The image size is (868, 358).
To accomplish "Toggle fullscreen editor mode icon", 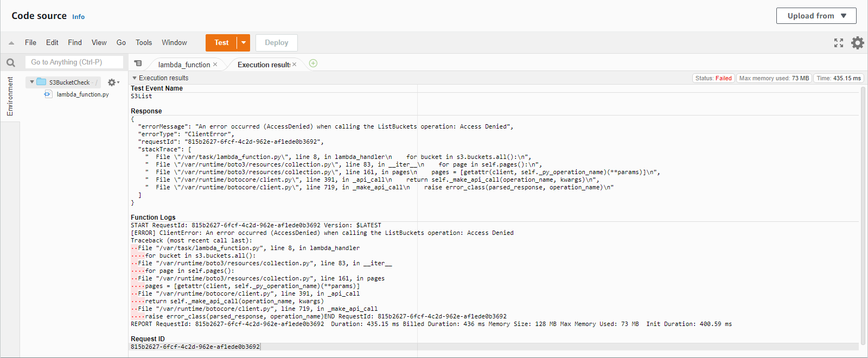I will (839, 43).
